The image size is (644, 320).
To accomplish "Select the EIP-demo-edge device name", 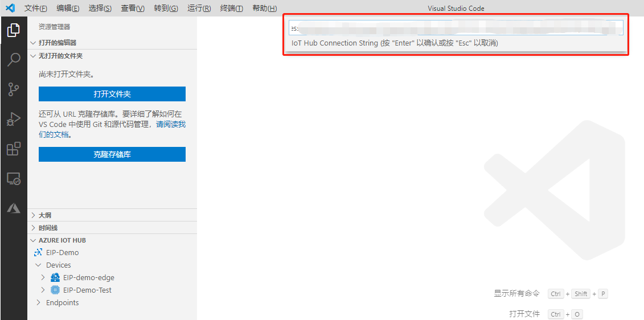I will coord(89,277).
